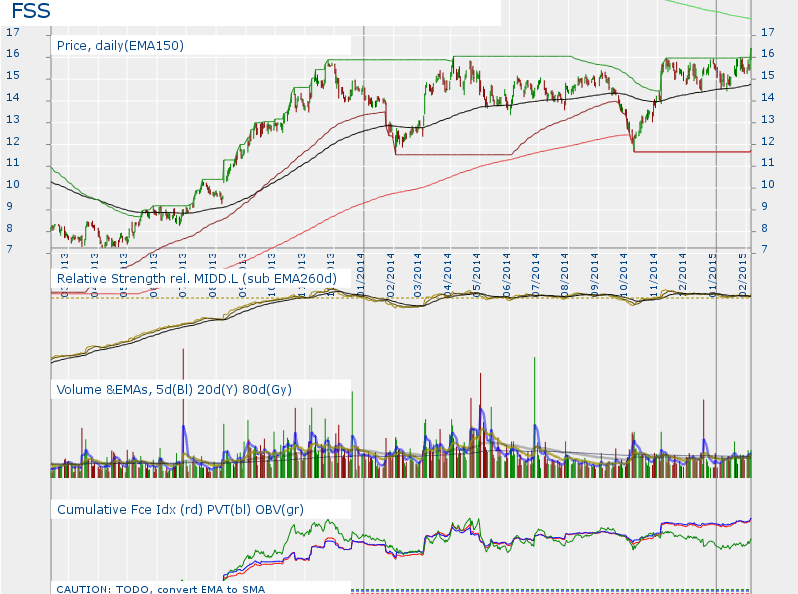
Task: Click the 12 label on the left price axis
Action: point(13,141)
